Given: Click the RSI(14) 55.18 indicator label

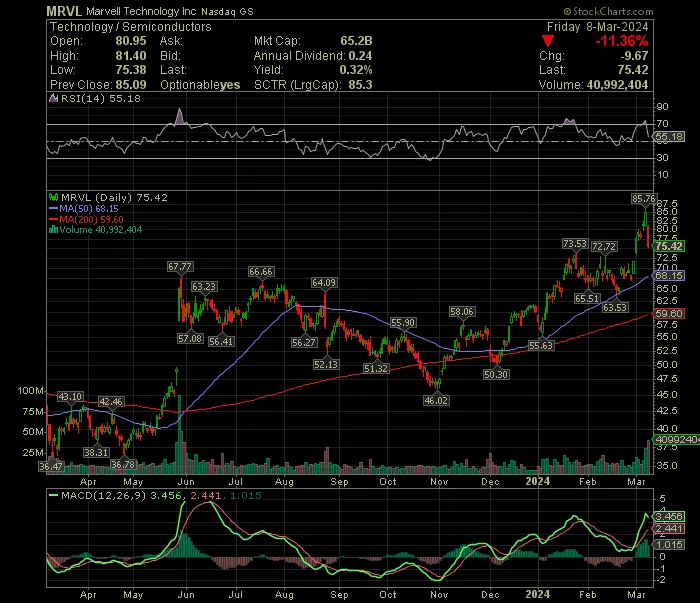Looking at the screenshot, I should click(100, 99).
